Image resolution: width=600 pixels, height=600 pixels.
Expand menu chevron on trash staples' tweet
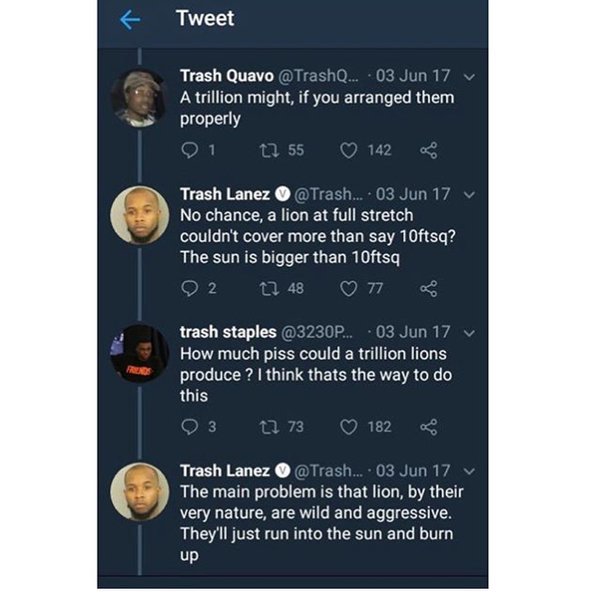point(470,332)
